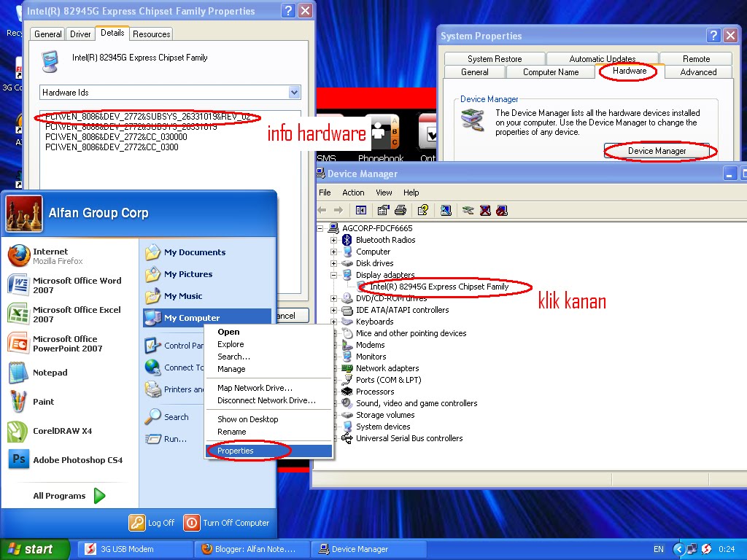Open the Hardware Ids property dropdown
Viewport: 747px width, 560px height.
(295, 93)
